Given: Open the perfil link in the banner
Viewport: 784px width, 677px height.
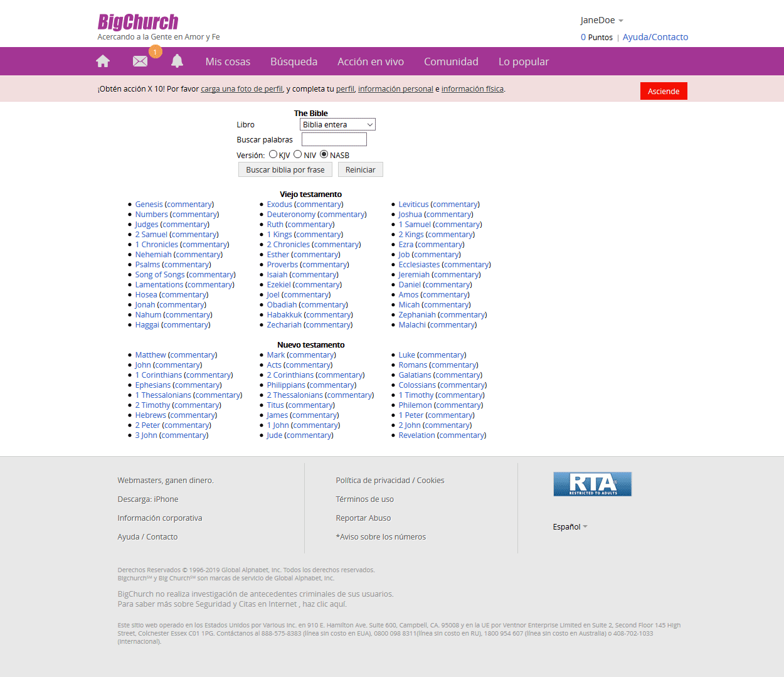Looking at the screenshot, I should pyautogui.click(x=345, y=89).
